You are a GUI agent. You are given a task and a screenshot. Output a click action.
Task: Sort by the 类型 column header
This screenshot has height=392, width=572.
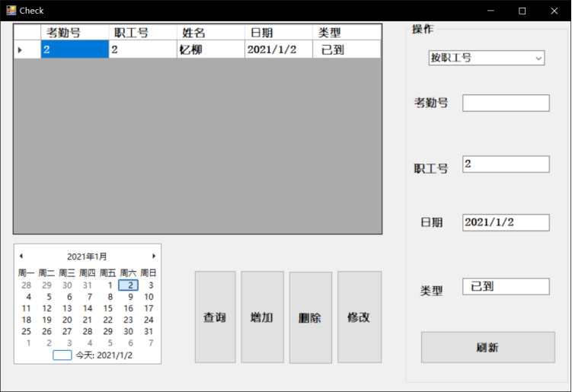click(x=347, y=33)
